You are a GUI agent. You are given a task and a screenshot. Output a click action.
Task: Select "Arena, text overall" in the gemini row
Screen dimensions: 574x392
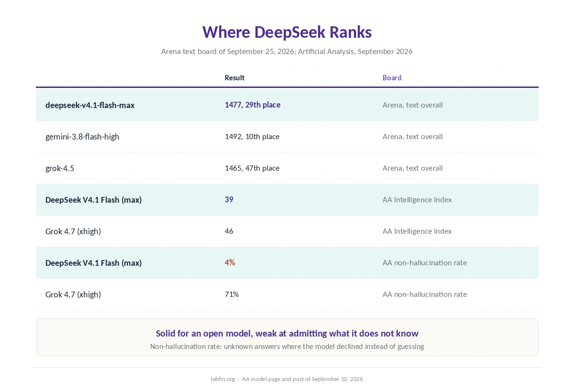(x=413, y=136)
